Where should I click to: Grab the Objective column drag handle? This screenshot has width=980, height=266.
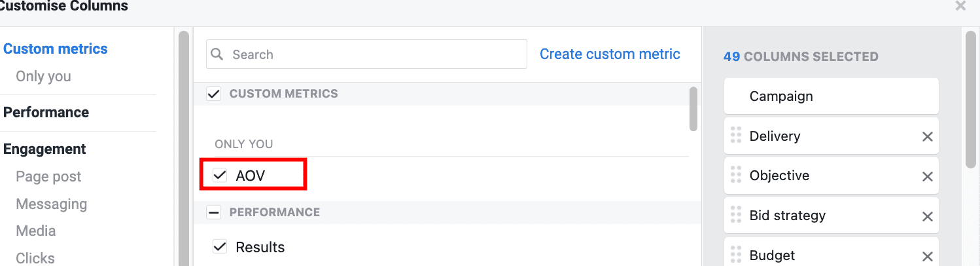[x=736, y=176]
